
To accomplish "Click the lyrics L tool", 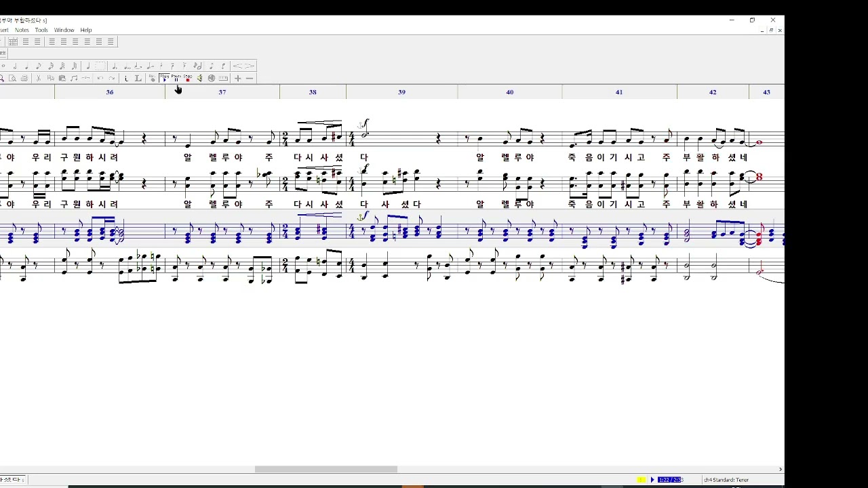I will [x=138, y=79].
